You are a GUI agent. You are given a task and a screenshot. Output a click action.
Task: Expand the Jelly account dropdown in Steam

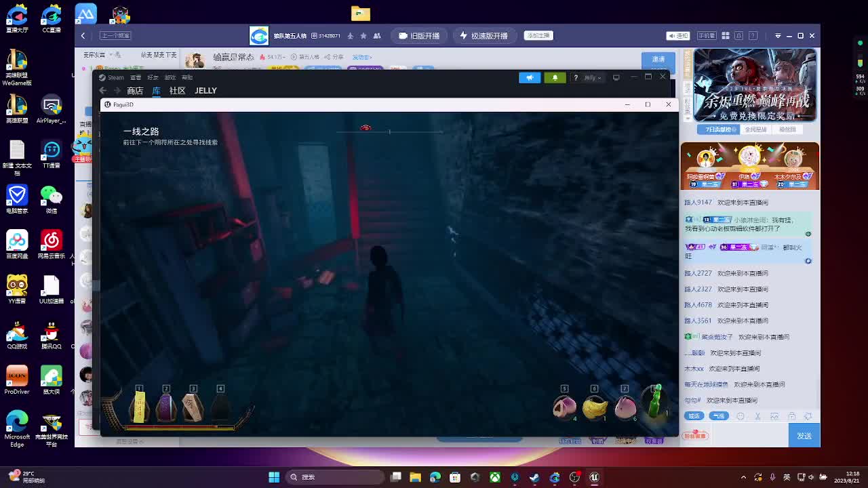tap(593, 77)
